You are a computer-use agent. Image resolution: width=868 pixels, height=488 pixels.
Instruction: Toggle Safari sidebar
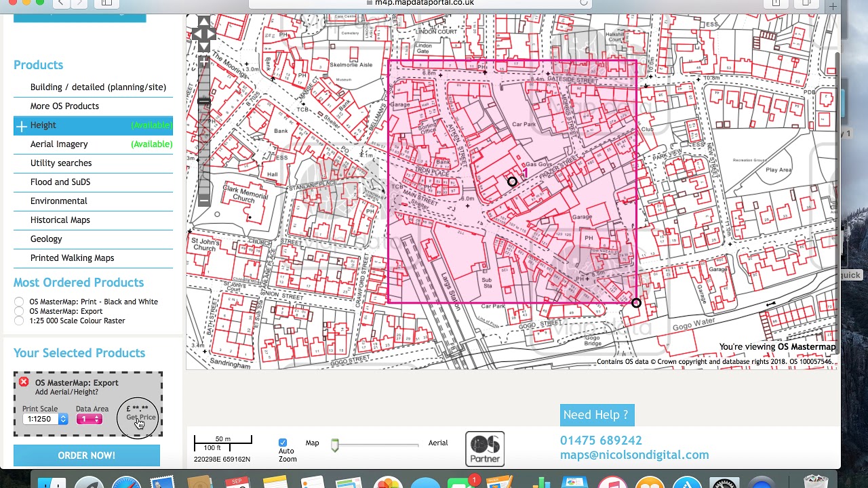click(106, 3)
